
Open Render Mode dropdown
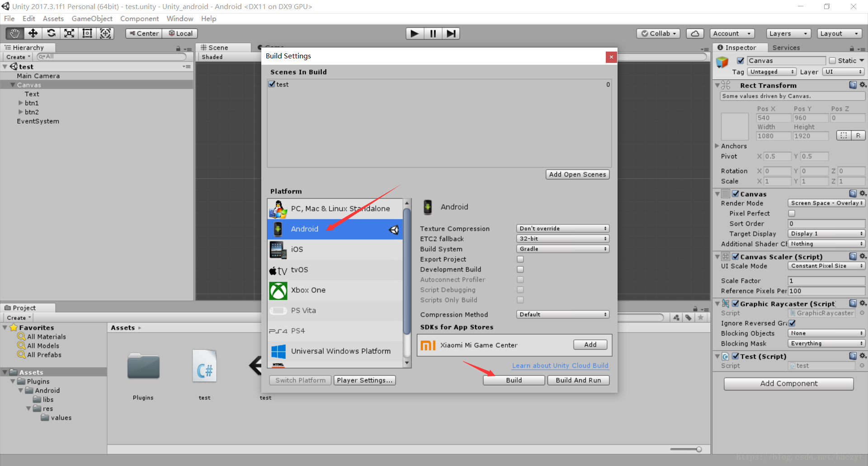click(x=826, y=203)
